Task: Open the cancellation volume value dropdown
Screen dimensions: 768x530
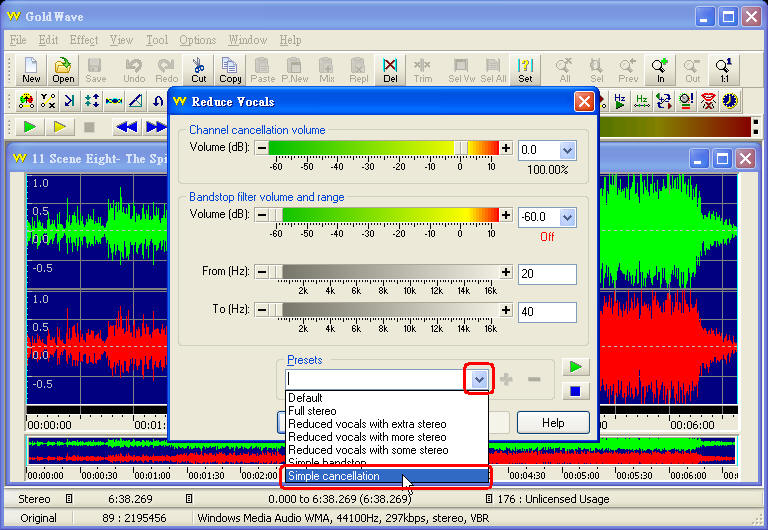Action: tap(567, 149)
